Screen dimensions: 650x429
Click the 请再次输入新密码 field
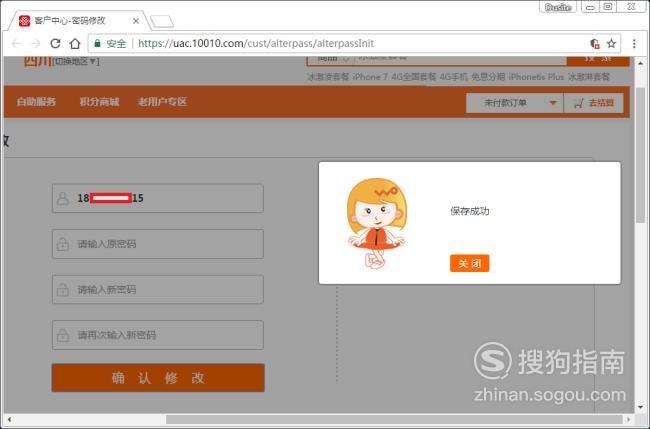click(158, 335)
